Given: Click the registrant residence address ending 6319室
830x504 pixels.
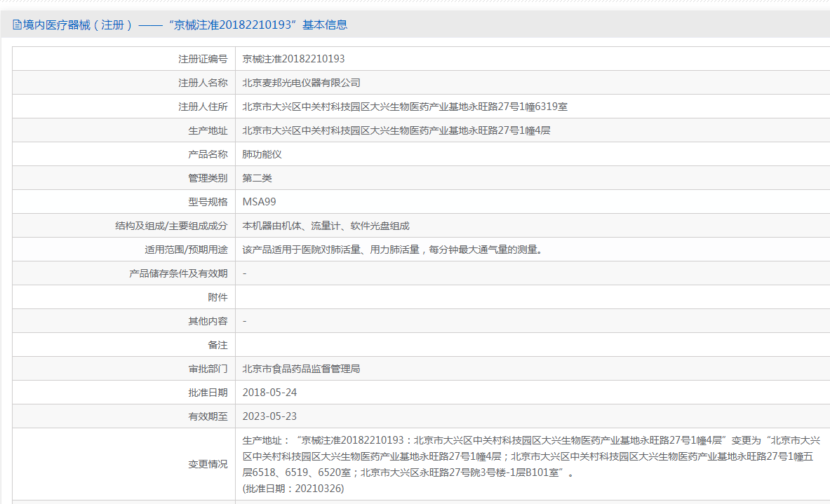Looking at the screenshot, I should 405,107.
